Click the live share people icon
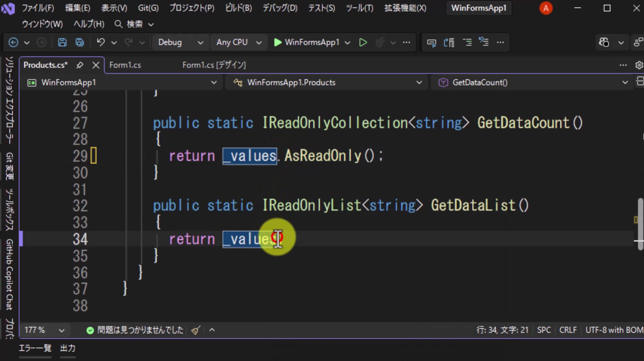 point(638,42)
